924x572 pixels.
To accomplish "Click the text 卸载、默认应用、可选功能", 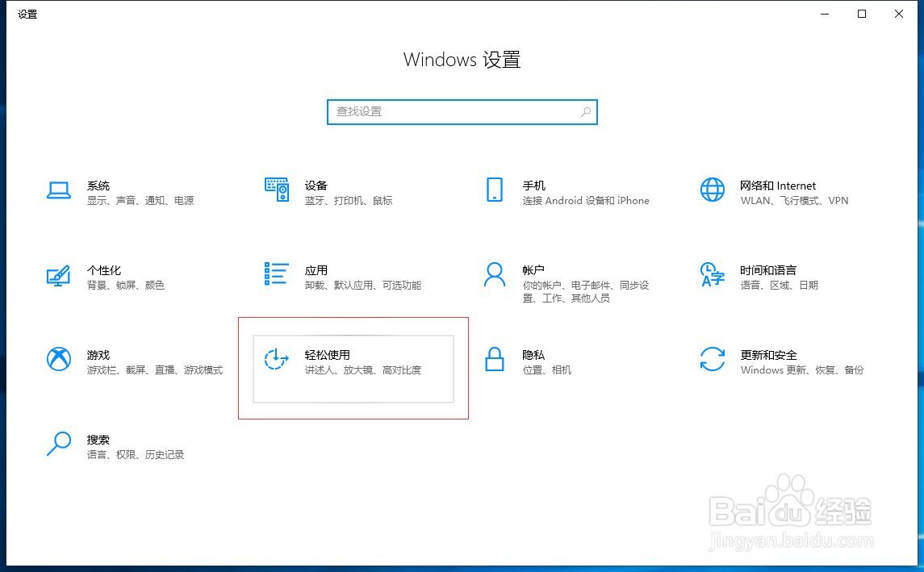I will coord(363,286).
